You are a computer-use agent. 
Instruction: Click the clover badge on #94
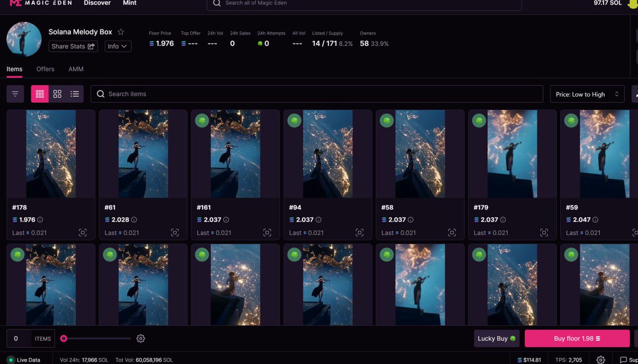pyautogui.click(x=294, y=121)
